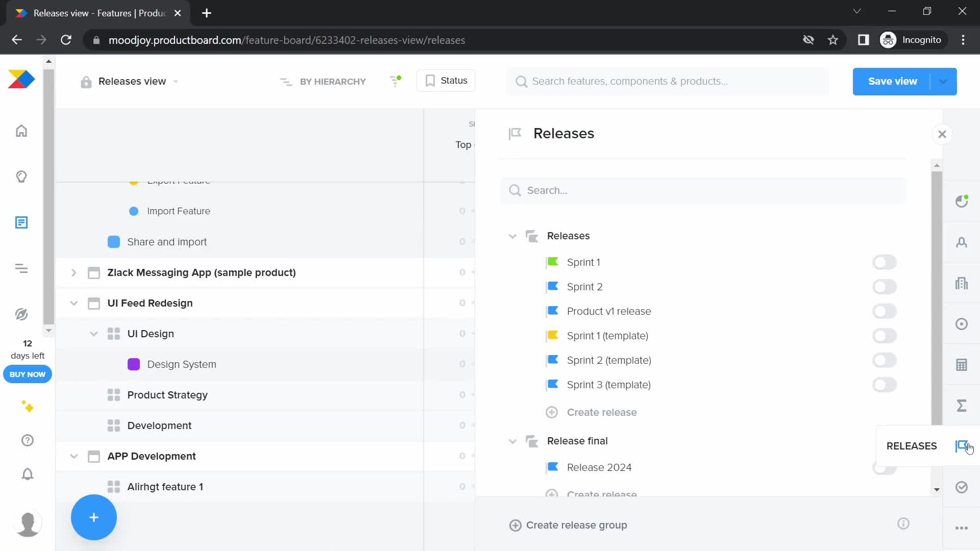Open user profile avatar

pos(28,523)
